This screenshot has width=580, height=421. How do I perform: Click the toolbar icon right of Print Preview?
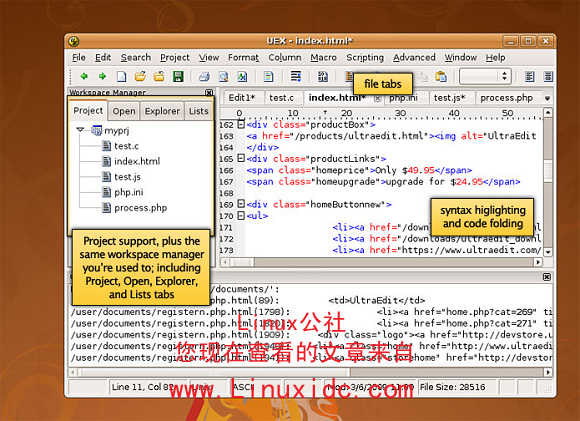[242, 76]
